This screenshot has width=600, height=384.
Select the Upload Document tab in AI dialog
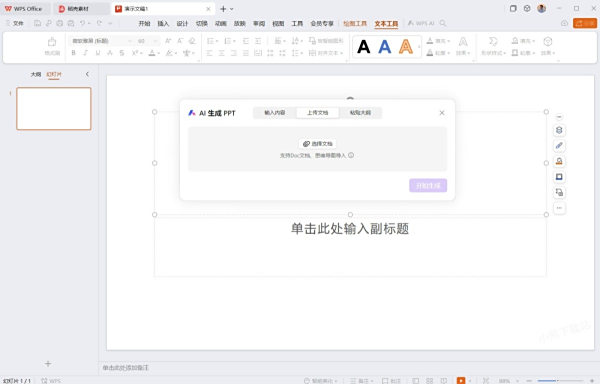click(x=317, y=112)
